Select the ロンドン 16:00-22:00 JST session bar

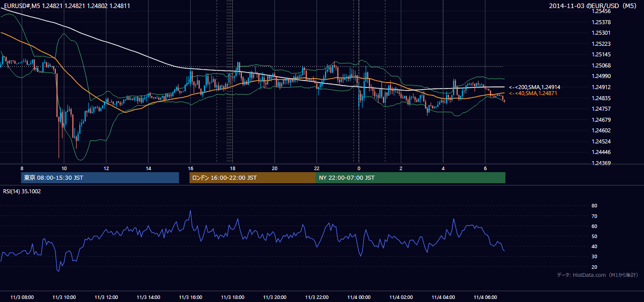tap(252, 178)
